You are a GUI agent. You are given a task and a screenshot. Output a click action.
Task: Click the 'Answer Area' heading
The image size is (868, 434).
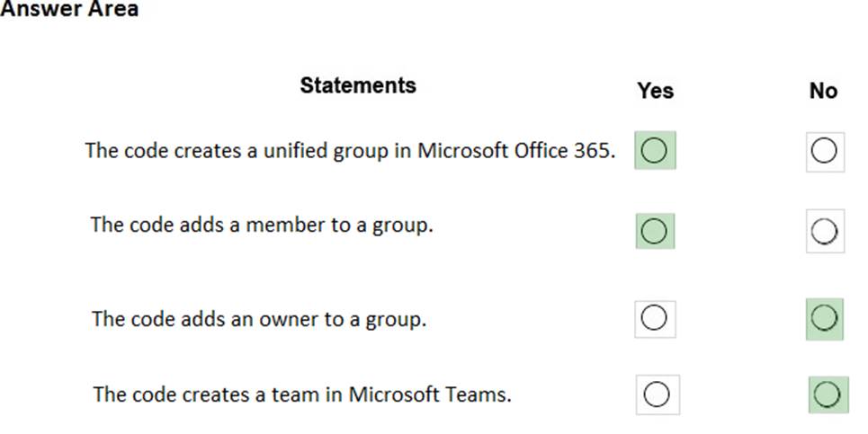coord(70,10)
